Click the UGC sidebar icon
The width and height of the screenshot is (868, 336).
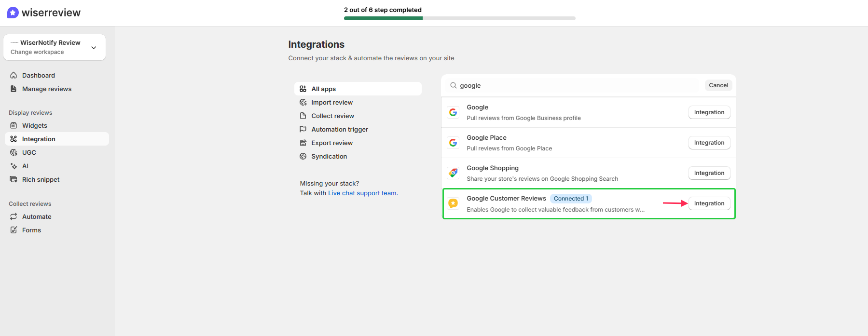click(14, 152)
